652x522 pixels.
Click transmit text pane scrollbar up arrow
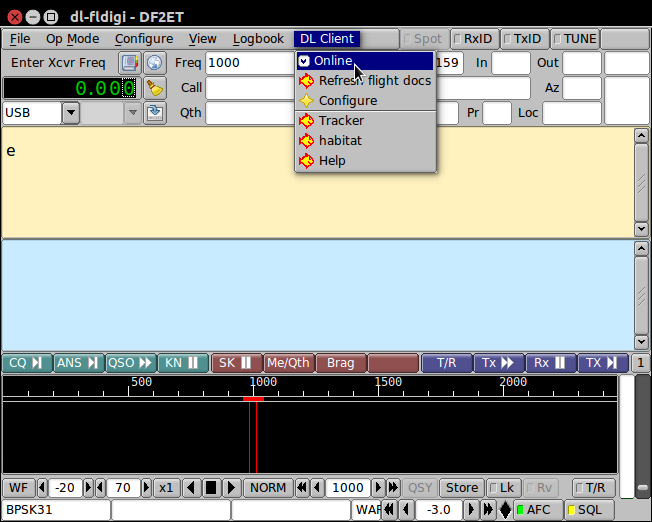[x=641, y=249]
